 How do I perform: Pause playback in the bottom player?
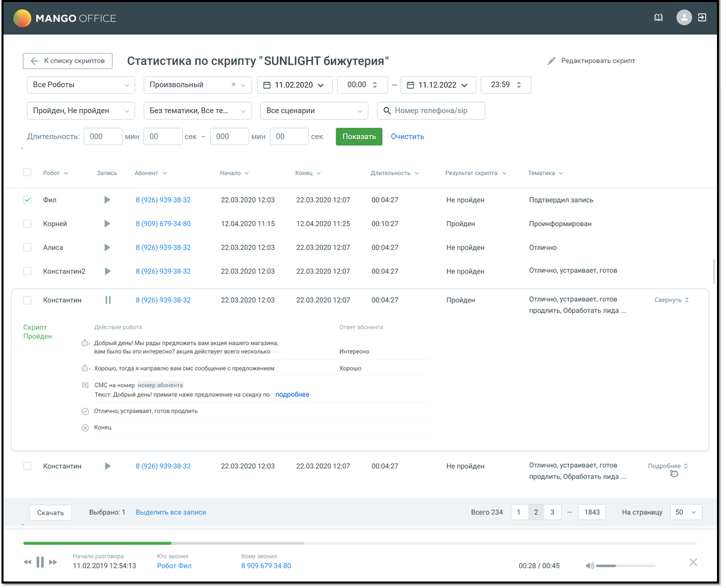tap(40, 562)
